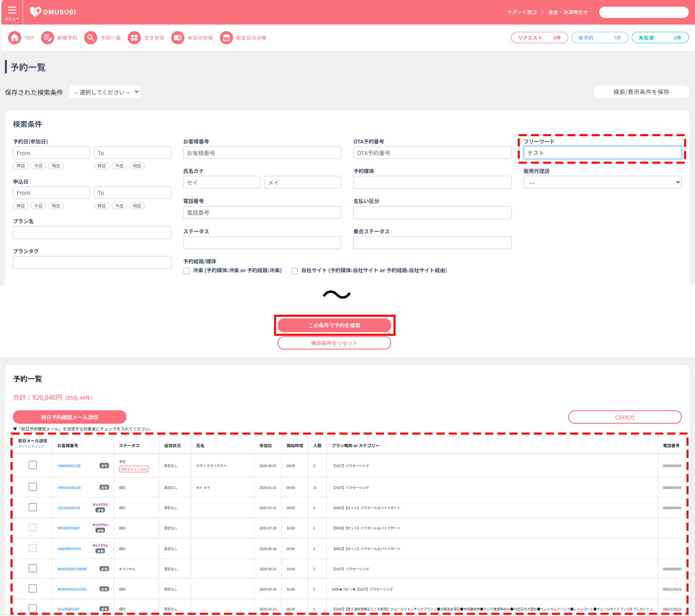Check mail checkbox for LGG260105124

[33, 507]
